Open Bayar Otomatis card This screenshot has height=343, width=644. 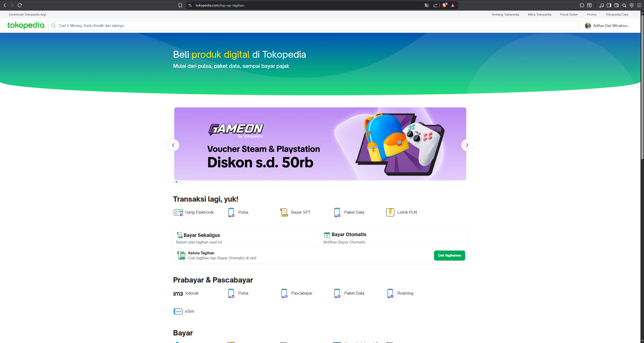[x=393, y=238]
